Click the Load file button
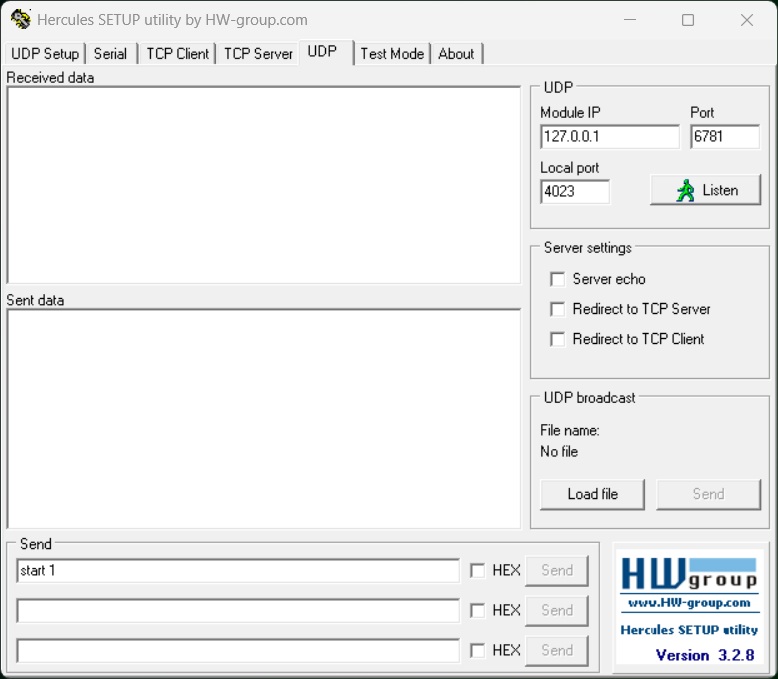The width and height of the screenshot is (778, 679). click(592, 494)
